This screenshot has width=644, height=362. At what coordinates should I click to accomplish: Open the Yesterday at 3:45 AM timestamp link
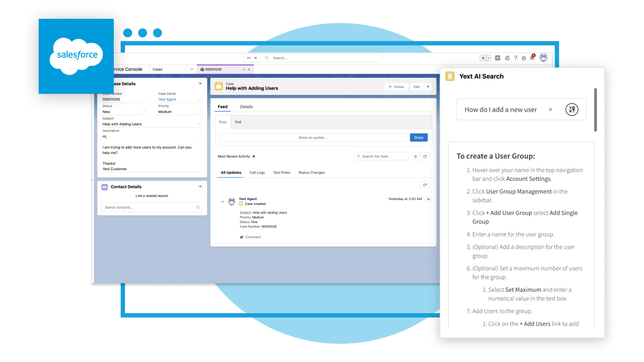pos(405,199)
